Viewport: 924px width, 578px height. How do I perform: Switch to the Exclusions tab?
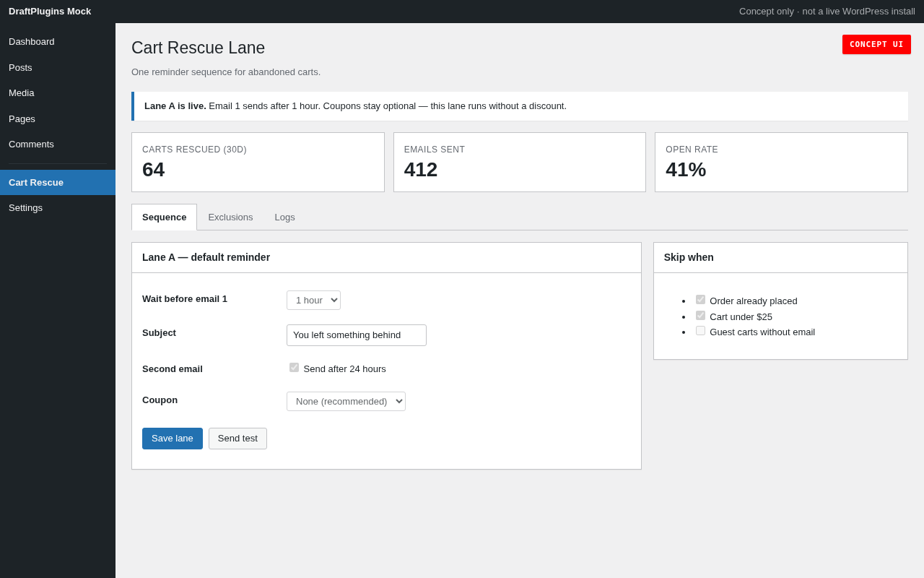point(230,217)
